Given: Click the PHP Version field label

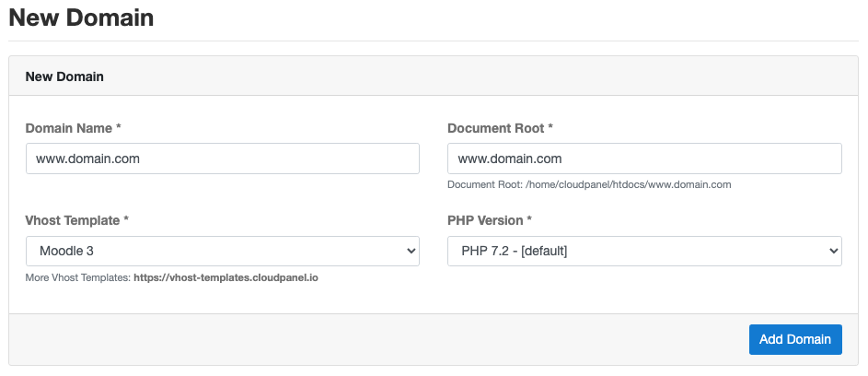Looking at the screenshot, I should point(490,221).
